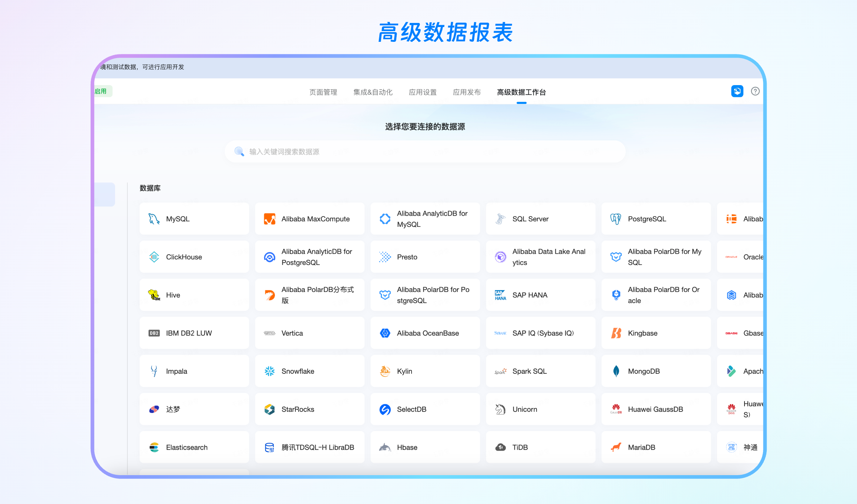Click the Huawei GaussDB icon
857x504 pixels.
tap(616, 409)
